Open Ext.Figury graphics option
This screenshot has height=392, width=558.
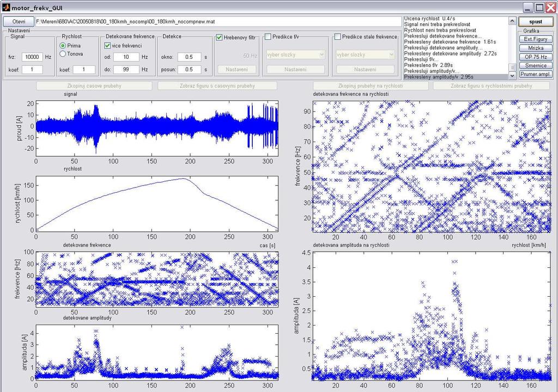click(x=536, y=39)
